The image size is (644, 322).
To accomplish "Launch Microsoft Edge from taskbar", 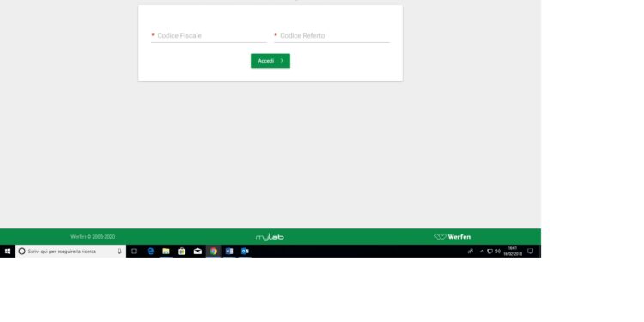I will 150,252.
